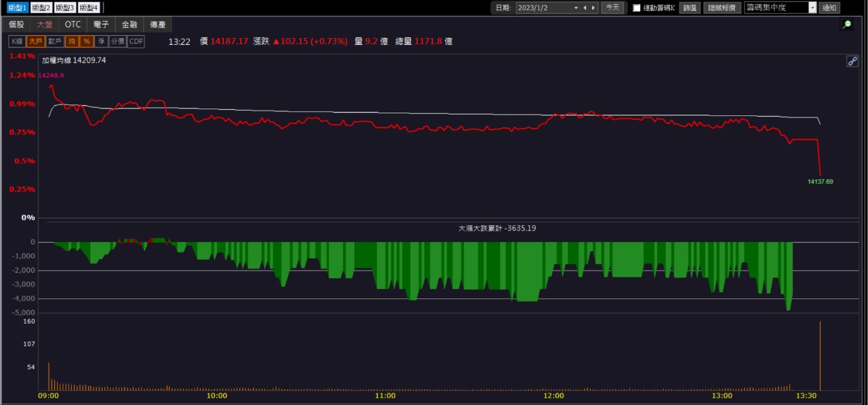The height and width of the screenshot is (405, 868).
Task: Switch to the 個股 tab
Action: tap(16, 24)
